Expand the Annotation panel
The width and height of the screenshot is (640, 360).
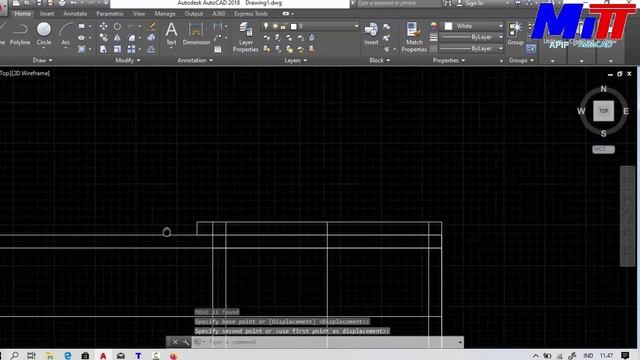pyautogui.click(x=195, y=60)
